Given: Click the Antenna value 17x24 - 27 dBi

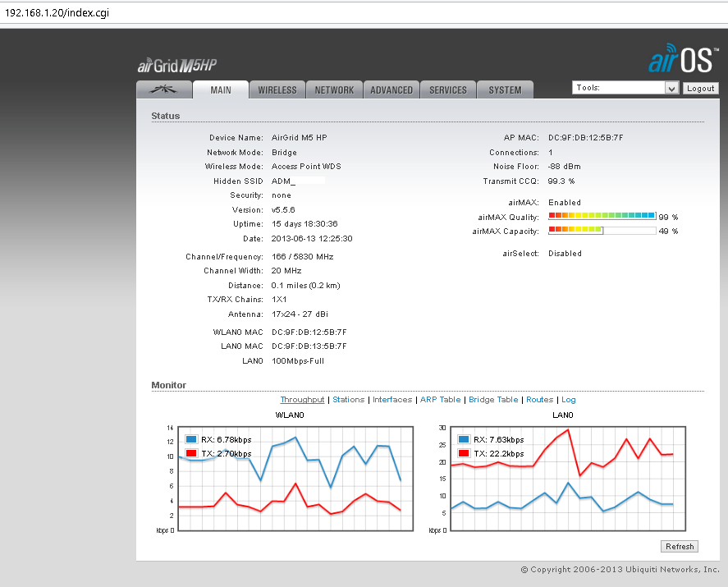Looking at the screenshot, I should (300, 314).
